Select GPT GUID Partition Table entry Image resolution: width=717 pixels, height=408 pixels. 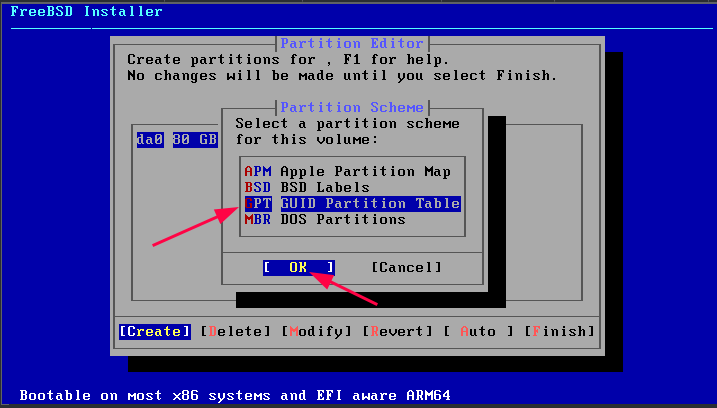click(x=352, y=204)
